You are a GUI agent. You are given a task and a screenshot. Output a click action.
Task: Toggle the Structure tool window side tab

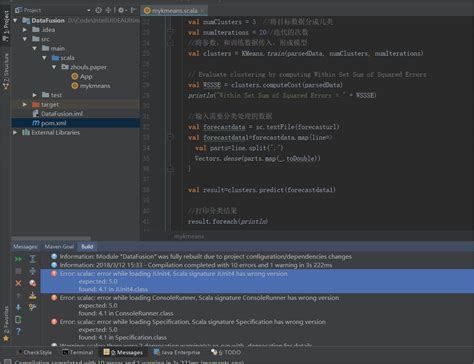click(6, 71)
